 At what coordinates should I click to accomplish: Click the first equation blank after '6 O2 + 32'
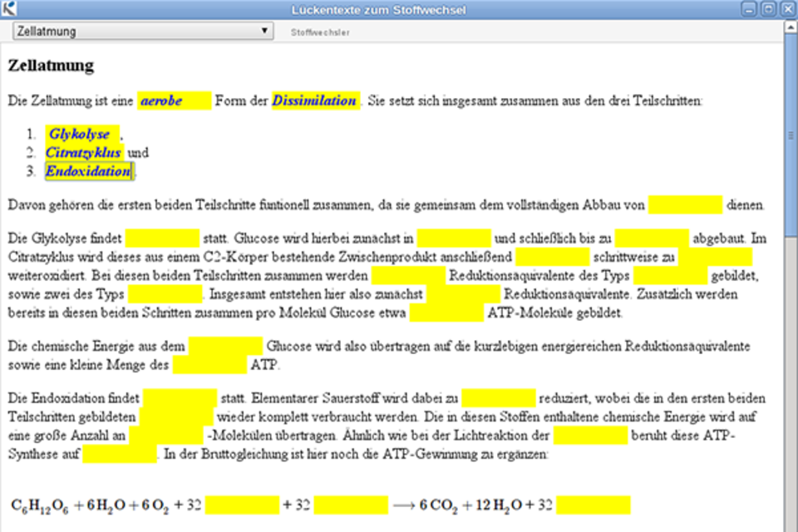pos(242,505)
